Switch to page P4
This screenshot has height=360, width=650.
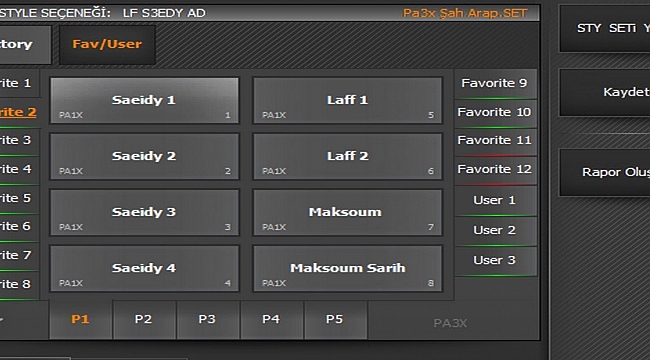271,319
